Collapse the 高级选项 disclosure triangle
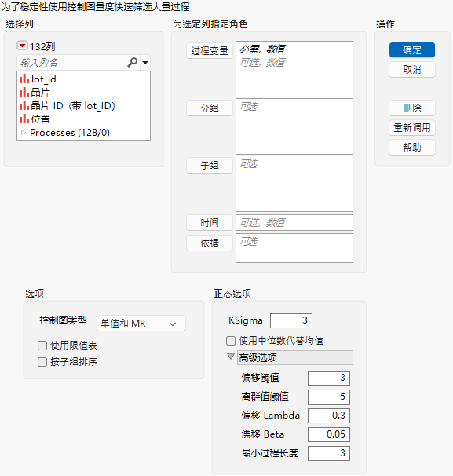The image size is (453, 476). [x=231, y=357]
